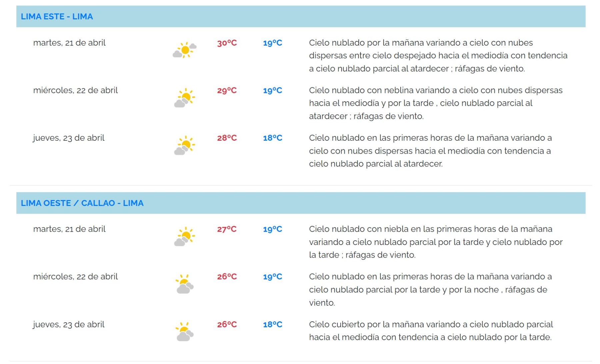Select martes, 21 de abril under Lima Este
The width and height of the screenshot is (600, 364).
tap(69, 43)
